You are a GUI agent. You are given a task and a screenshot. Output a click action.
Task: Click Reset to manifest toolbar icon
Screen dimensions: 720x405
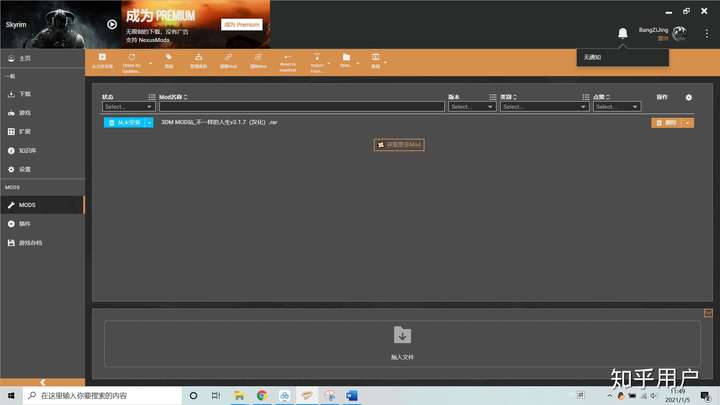click(x=287, y=62)
